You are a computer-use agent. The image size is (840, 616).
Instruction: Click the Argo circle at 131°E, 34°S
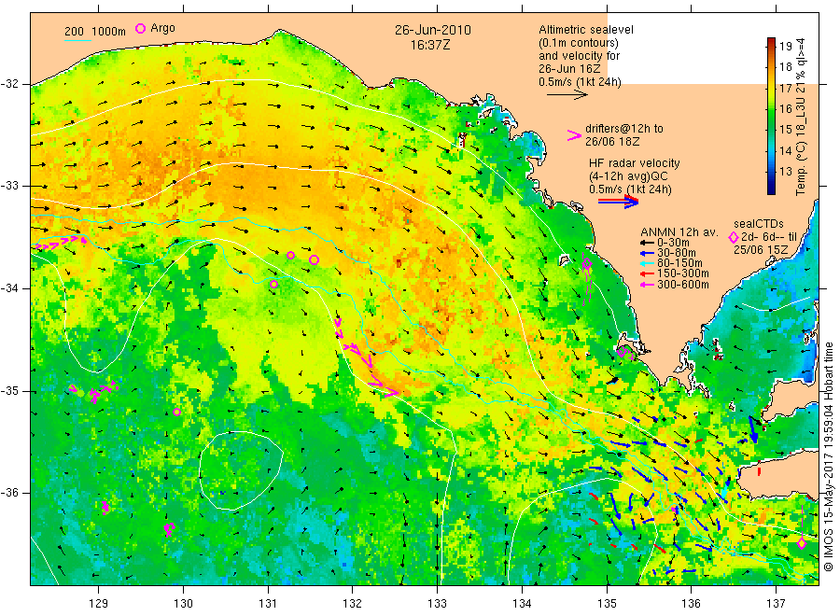273,284
